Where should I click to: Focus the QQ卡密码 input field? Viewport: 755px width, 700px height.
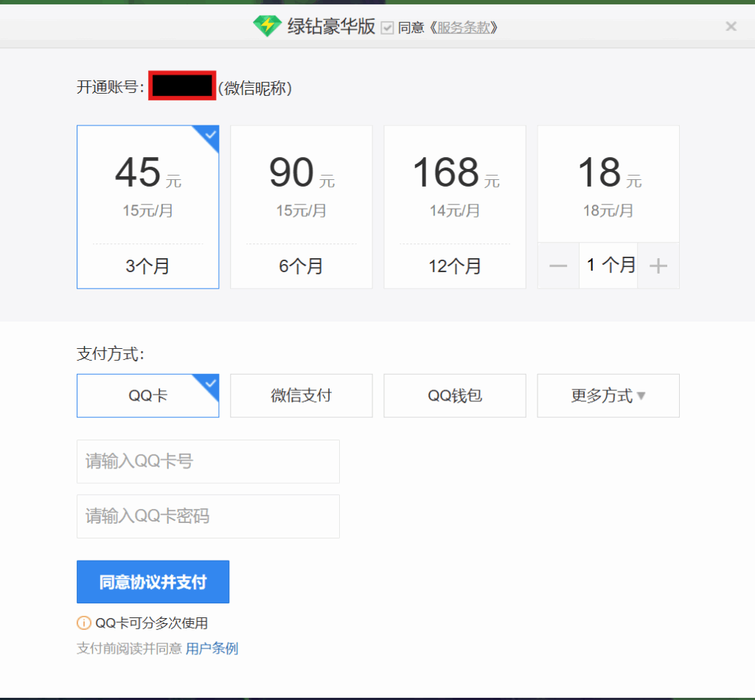tap(208, 516)
